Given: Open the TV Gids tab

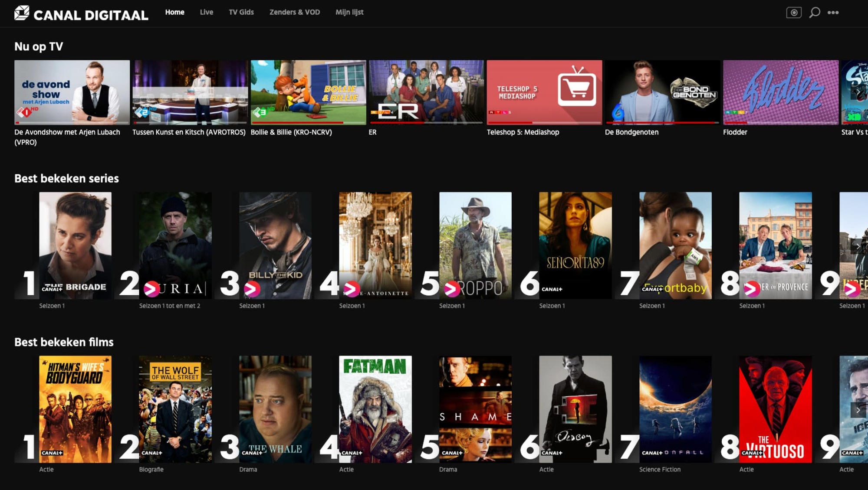Looking at the screenshot, I should pos(241,12).
